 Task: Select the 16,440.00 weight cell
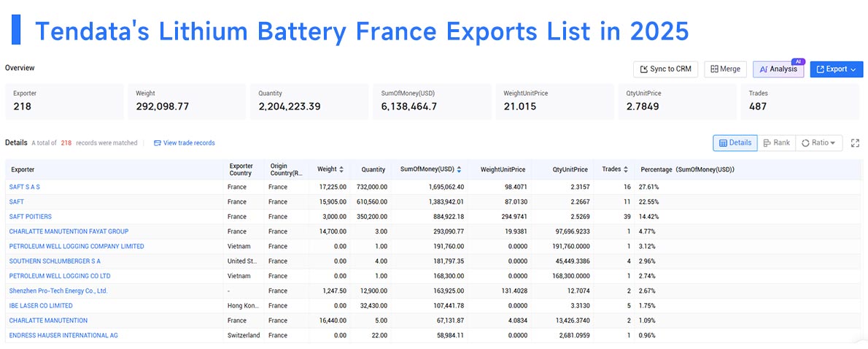click(333, 321)
